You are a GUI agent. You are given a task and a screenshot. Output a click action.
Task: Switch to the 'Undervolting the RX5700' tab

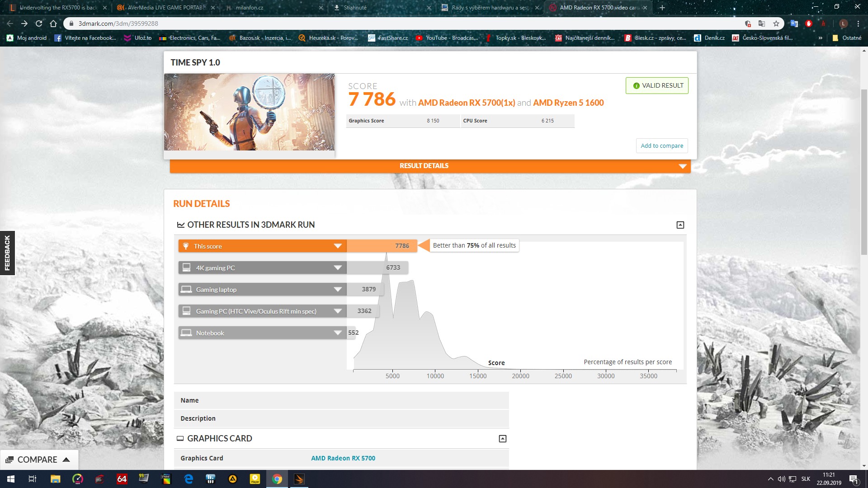click(58, 8)
